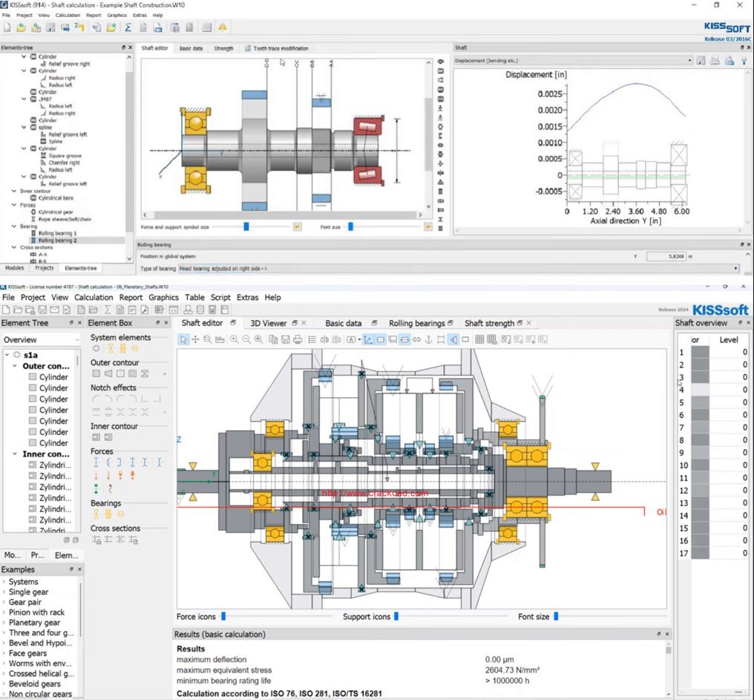Toggle the first Cylinder checkbox under Outer contour

coord(33,377)
